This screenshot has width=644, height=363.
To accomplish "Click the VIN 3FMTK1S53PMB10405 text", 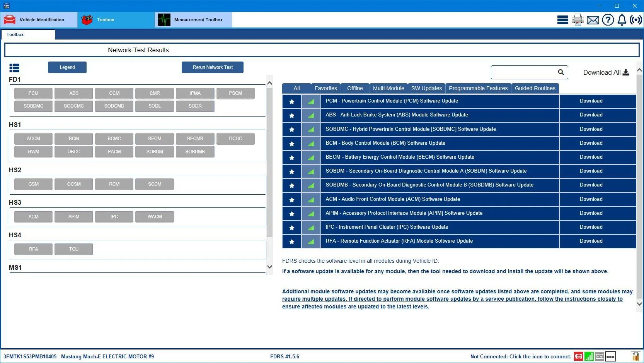I will pos(30,356).
